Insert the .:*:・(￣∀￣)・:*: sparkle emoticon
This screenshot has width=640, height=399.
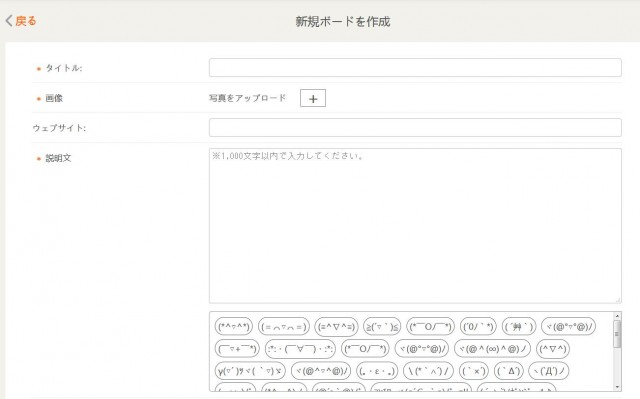pos(300,348)
